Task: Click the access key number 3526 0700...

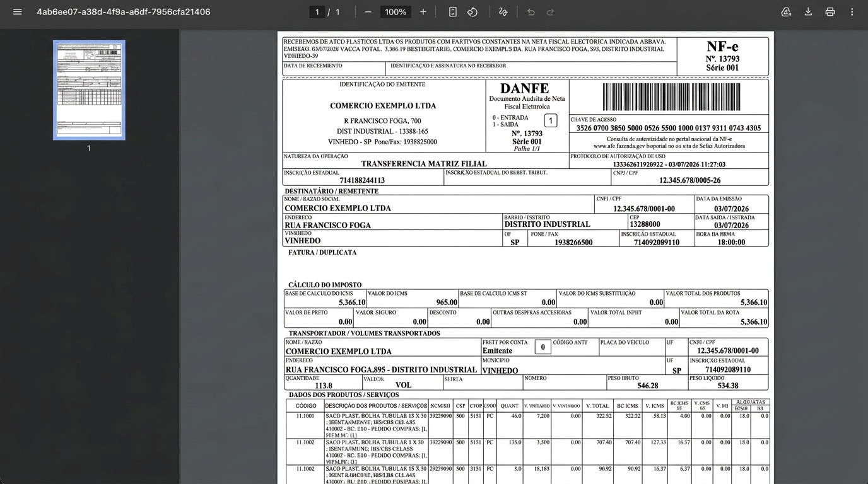Action: coord(669,128)
